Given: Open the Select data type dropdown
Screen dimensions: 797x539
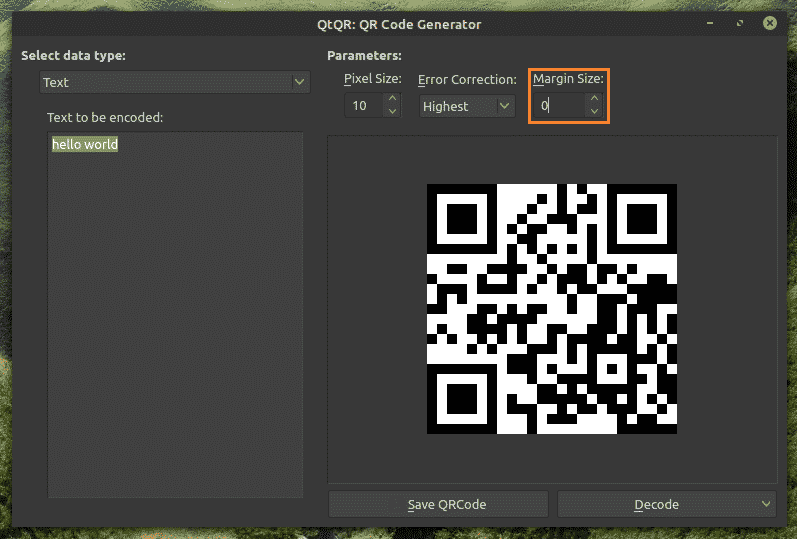Looking at the screenshot, I should (173, 82).
